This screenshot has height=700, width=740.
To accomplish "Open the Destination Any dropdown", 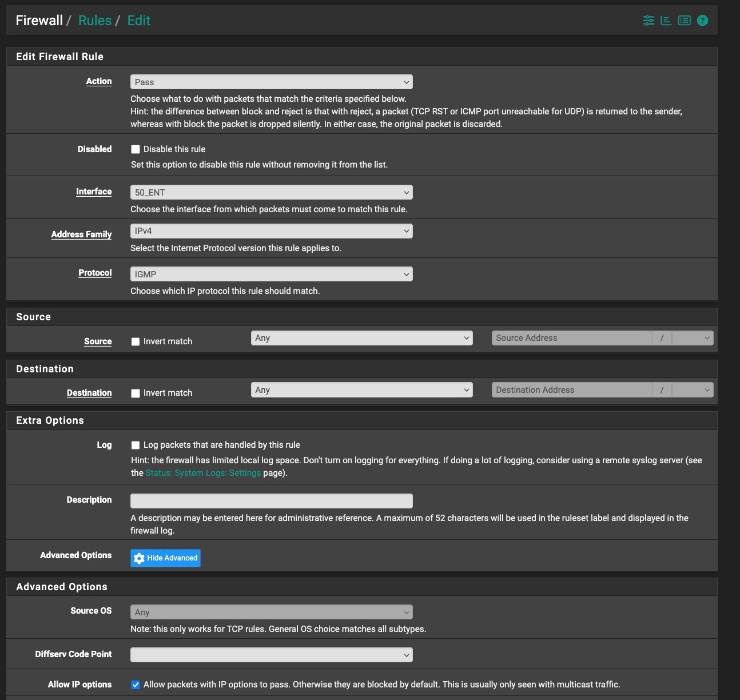I will click(361, 389).
